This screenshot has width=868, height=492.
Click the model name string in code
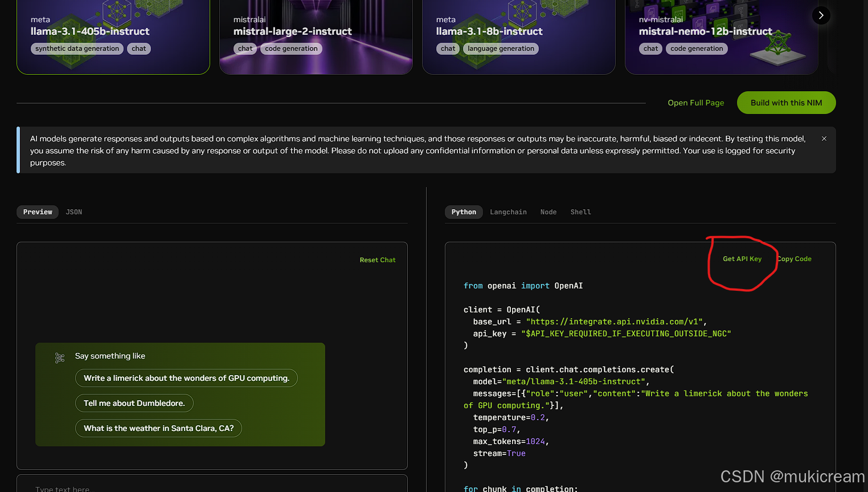pos(574,381)
